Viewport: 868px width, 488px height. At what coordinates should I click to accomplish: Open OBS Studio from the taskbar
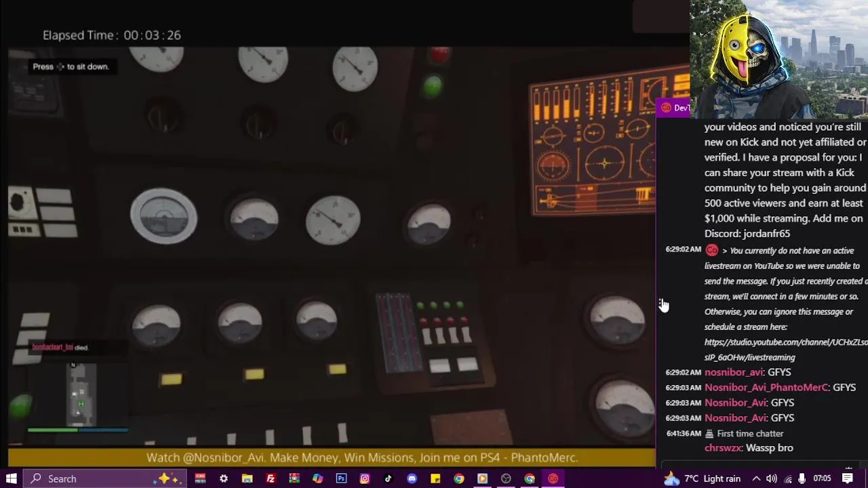click(506, 479)
